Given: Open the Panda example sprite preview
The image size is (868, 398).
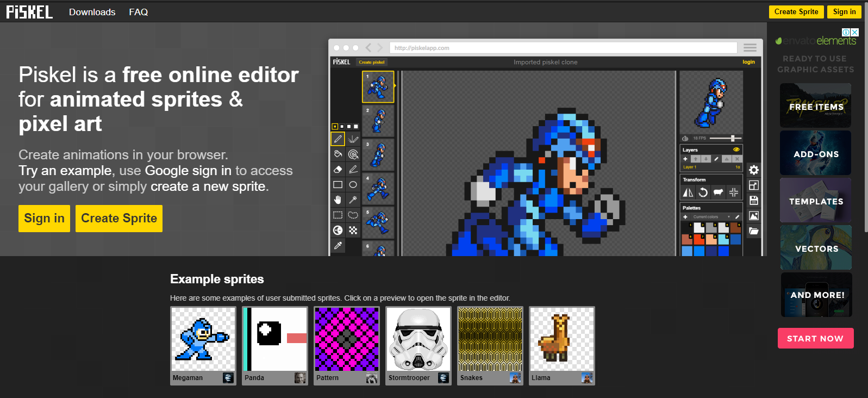Looking at the screenshot, I should 275,339.
